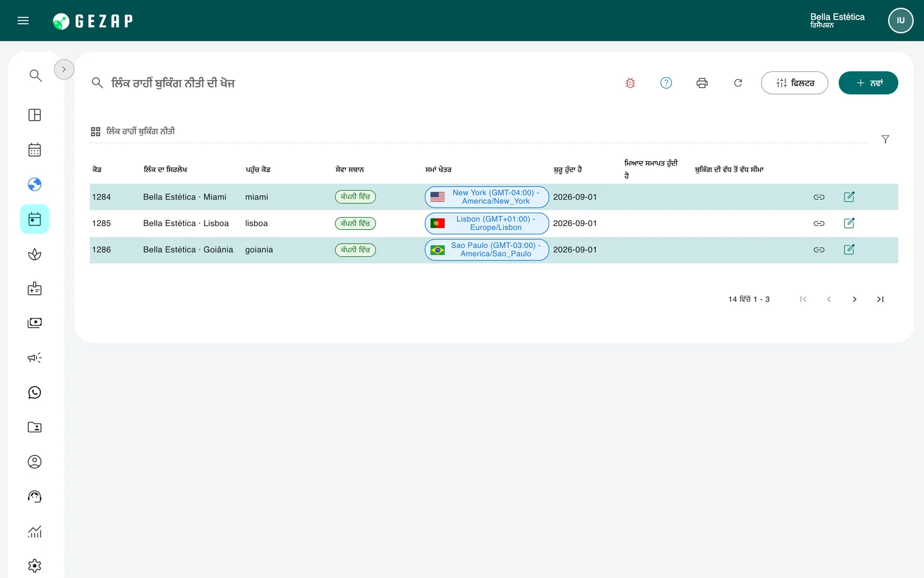Edit the Bella Estética · Lisboa row
This screenshot has height=578, width=924.
click(849, 223)
